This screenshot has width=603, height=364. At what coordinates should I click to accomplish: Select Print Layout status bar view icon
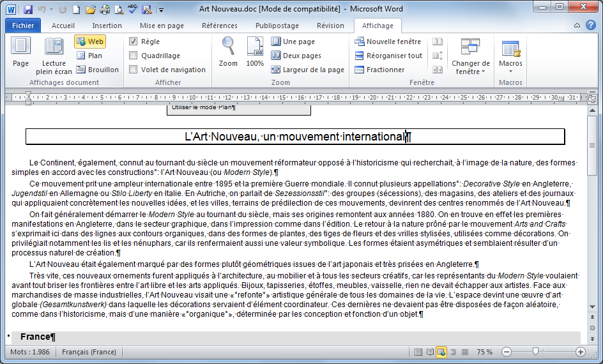tap(418, 352)
